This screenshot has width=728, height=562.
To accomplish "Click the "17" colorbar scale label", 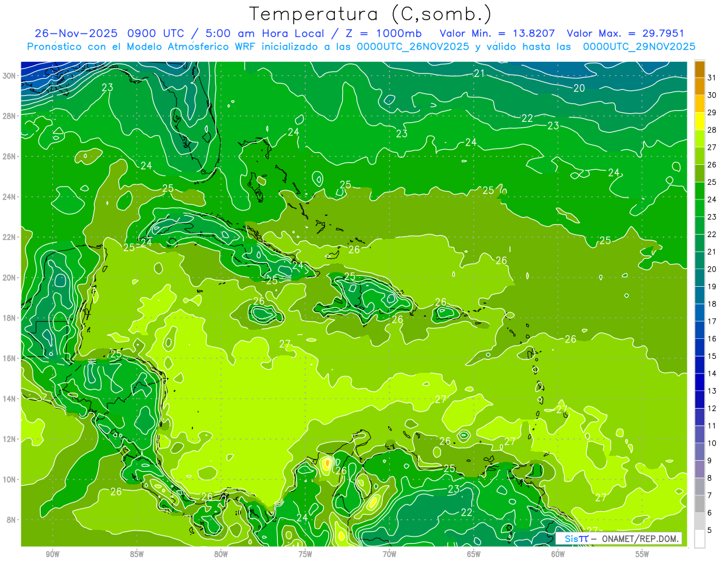I will [712, 321].
